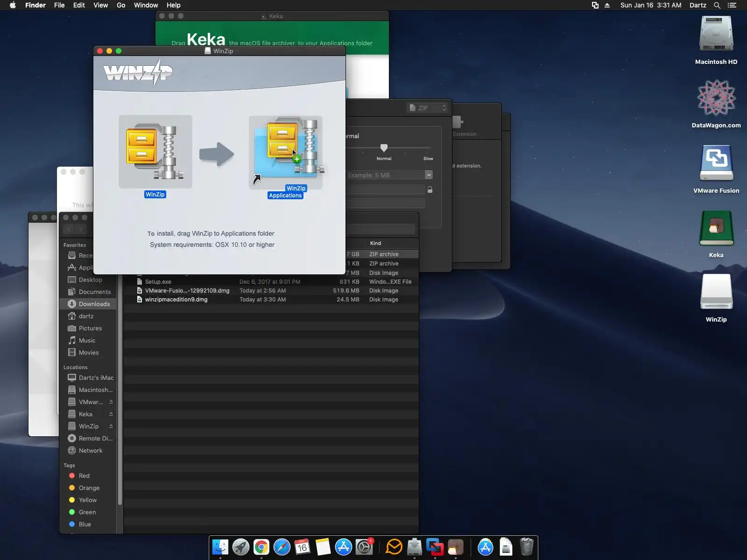Eject the WinZip volume in sidebar
This screenshot has width=747, height=560.
click(111, 426)
